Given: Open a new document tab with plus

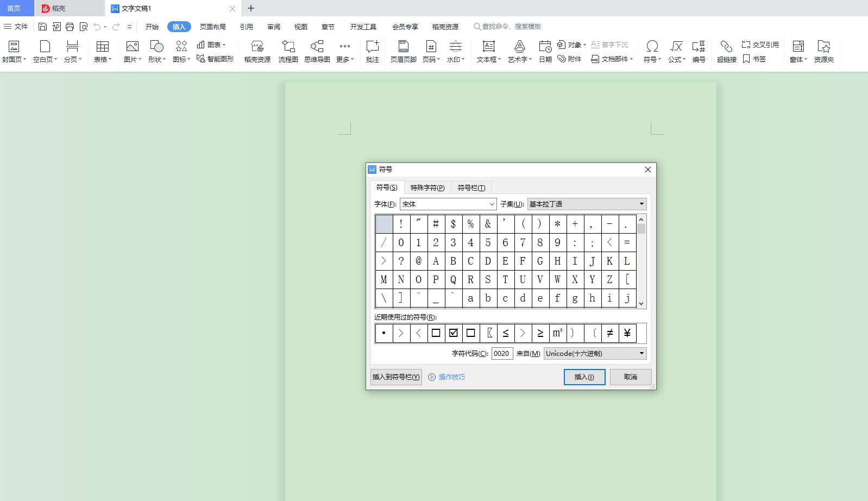Looking at the screenshot, I should coord(251,8).
